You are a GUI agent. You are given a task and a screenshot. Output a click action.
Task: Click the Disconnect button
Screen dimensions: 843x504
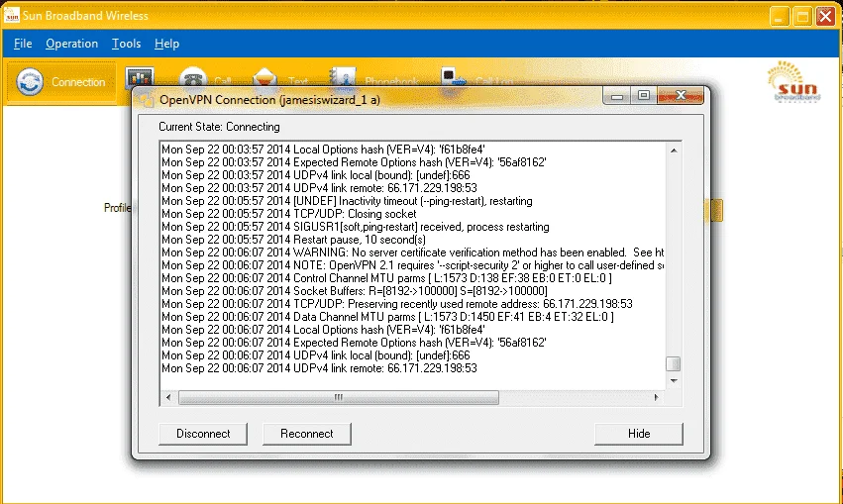coord(203,434)
